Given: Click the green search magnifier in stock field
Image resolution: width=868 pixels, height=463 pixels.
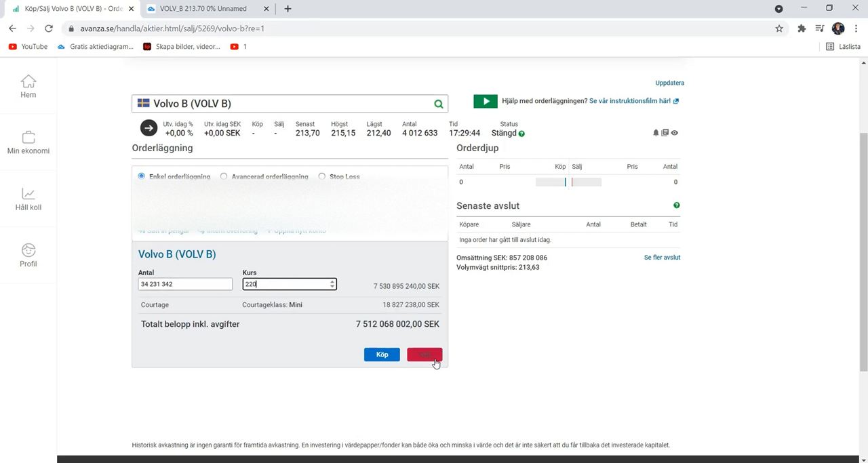Looking at the screenshot, I should point(439,104).
